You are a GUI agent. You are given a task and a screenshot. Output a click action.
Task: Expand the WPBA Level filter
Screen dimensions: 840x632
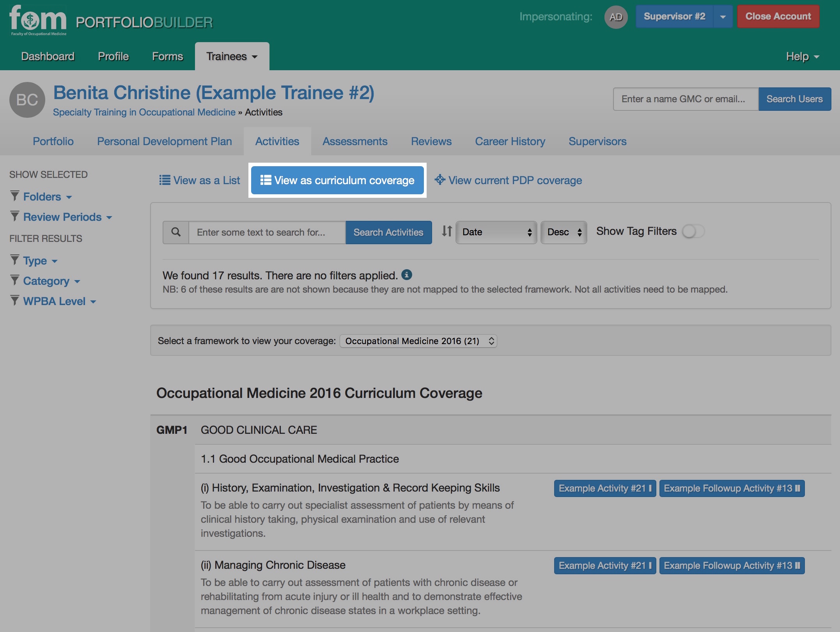click(x=59, y=301)
